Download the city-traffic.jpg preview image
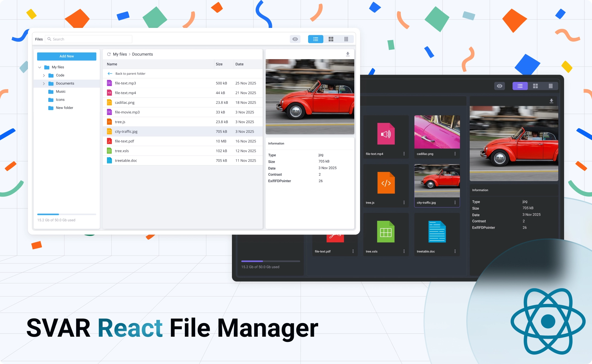Image resolution: width=592 pixels, height=364 pixels. click(348, 54)
